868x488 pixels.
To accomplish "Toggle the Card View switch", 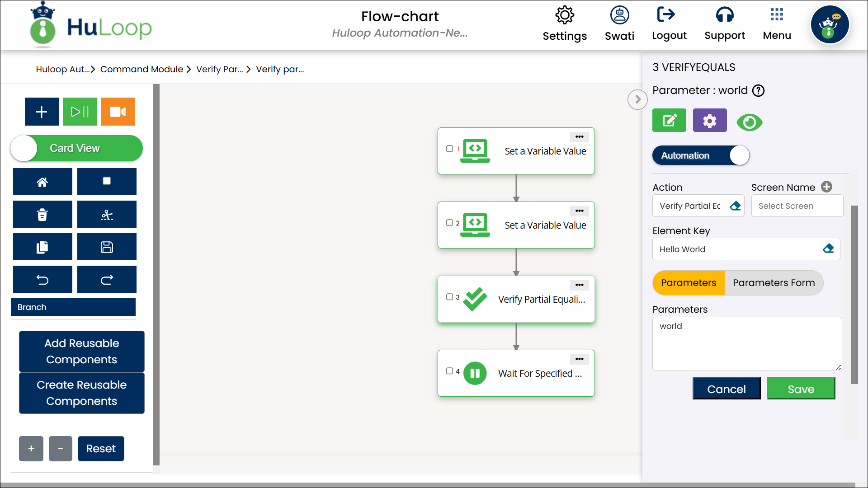I will click(x=76, y=148).
